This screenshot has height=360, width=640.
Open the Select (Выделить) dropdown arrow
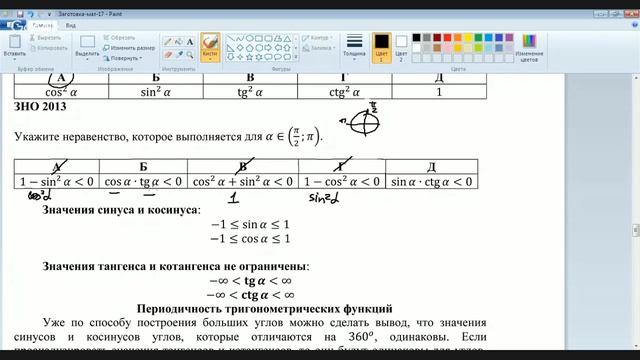click(87, 60)
